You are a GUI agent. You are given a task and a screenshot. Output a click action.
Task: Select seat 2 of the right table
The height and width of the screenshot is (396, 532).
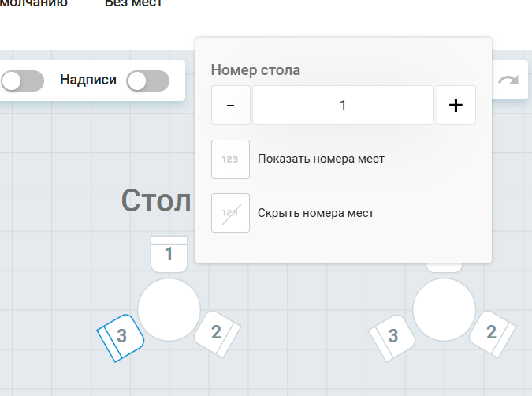[493, 334]
